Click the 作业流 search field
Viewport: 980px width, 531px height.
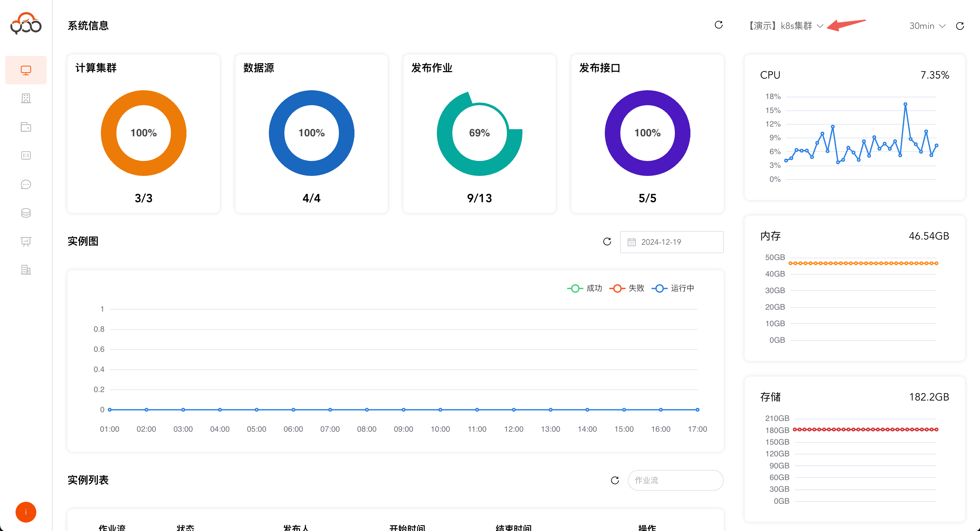click(x=675, y=480)
